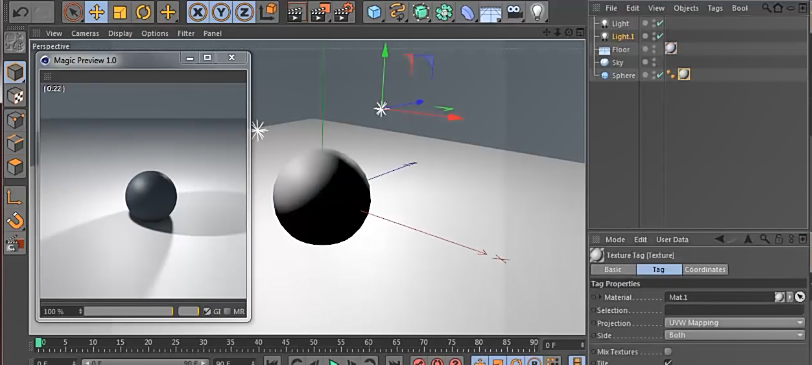Open the green NURBS generator icon
Image resolution: width=812 pixels, height=365 pixels.
click(x=421, y=12)
